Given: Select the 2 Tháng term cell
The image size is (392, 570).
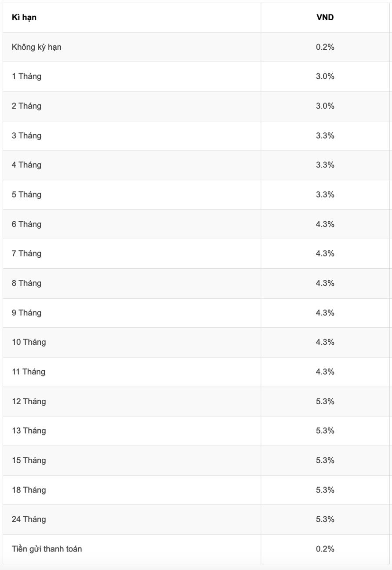Looking at the screenshot, I should pos(26,106).
